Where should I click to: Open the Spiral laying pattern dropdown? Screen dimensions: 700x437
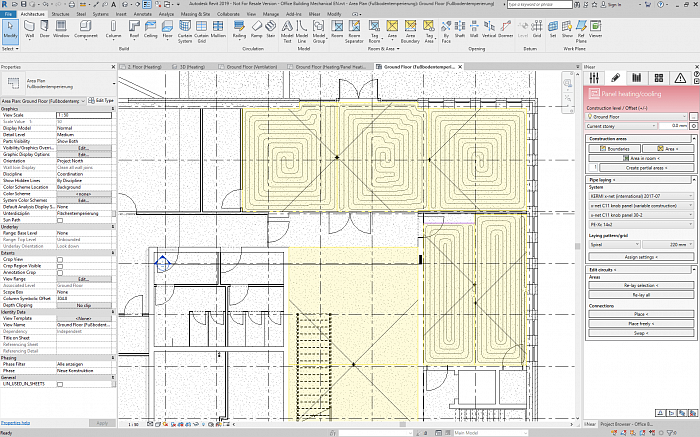tap(615, 245)
